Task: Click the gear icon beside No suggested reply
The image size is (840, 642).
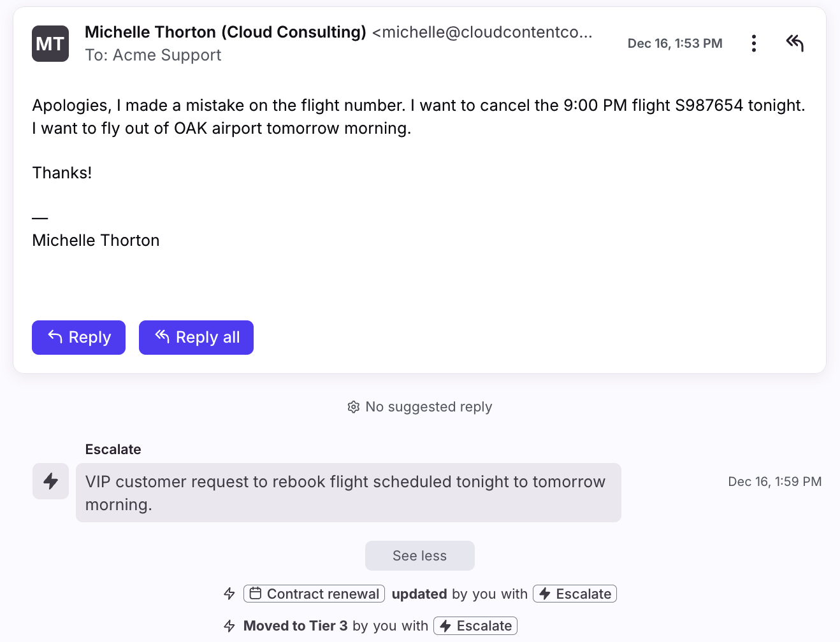Action: tap(354, 407)
